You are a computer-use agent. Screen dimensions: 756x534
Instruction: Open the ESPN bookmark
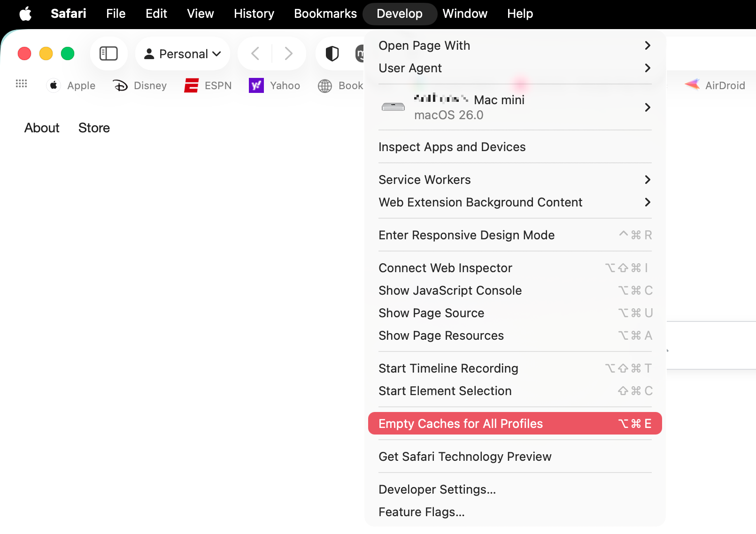[207, 85]
